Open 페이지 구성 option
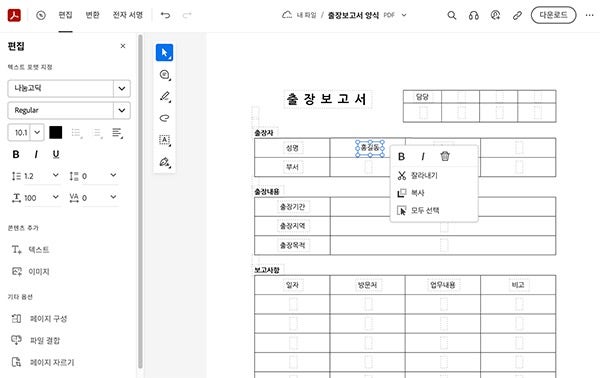This screenshot has width=600, height=378. point(39,319)
